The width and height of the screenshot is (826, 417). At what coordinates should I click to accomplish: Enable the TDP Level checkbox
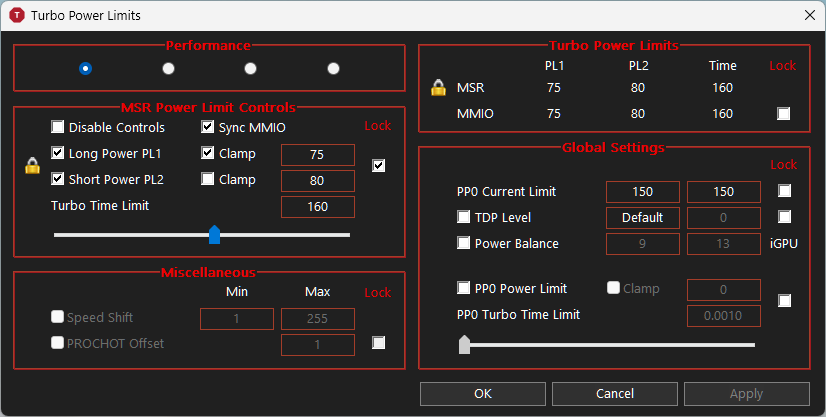click(x=464, y=217)
